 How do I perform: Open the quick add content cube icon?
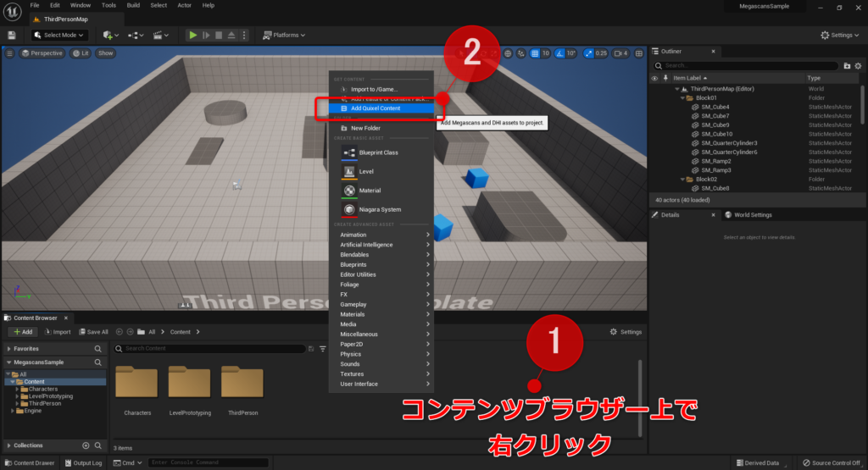pos(109,35)
